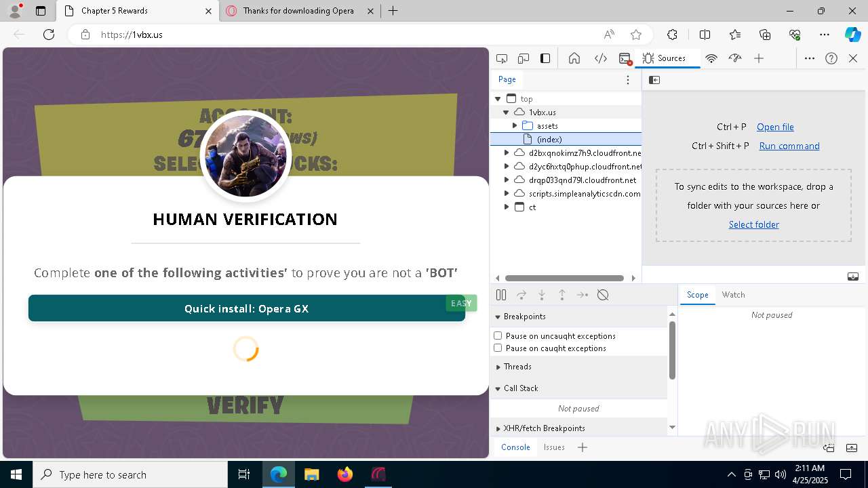Image resolution: width=868 pixels, height=488 pixels.
Task: Click the deactivate breakpoints icon
Action: pyautogui.click(x=603, y=295)
